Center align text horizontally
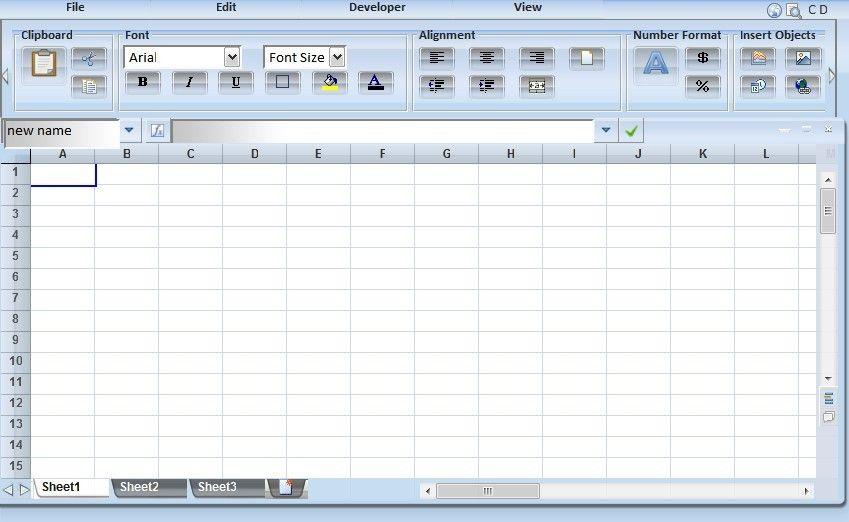Viewport: 849px width, 522px height. [x=487, y=58]
